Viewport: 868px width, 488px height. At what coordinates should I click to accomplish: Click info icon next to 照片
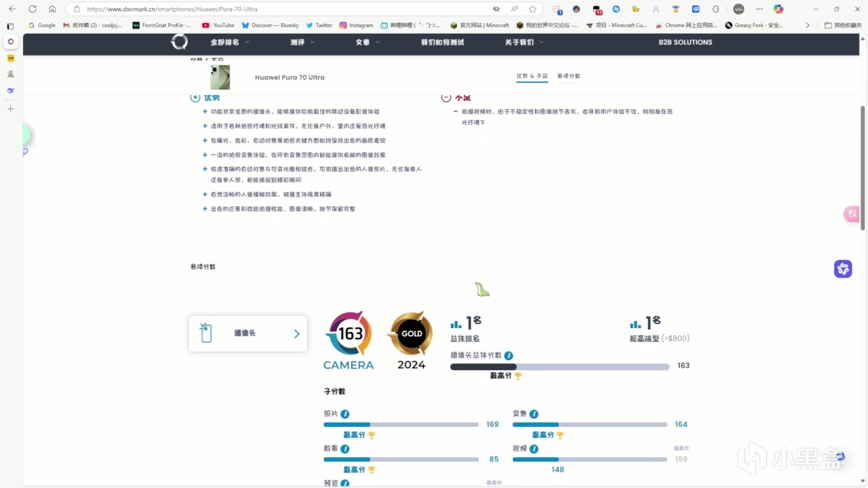coord(345,414)
